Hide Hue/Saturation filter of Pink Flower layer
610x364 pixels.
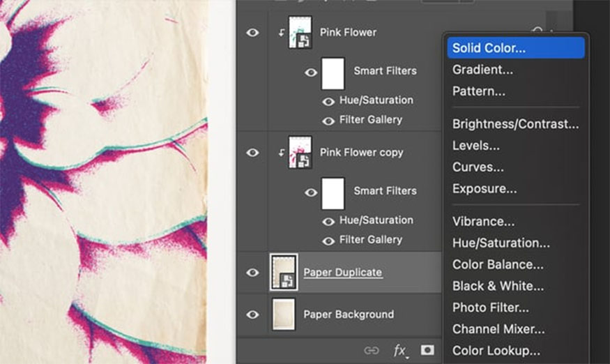pyautogui.click(x=328, y=102)
